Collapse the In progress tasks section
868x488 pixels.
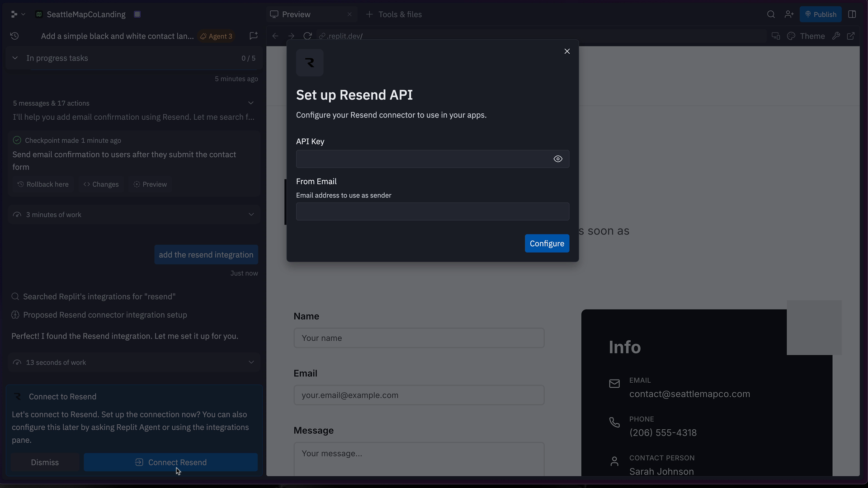pos(15,58)
